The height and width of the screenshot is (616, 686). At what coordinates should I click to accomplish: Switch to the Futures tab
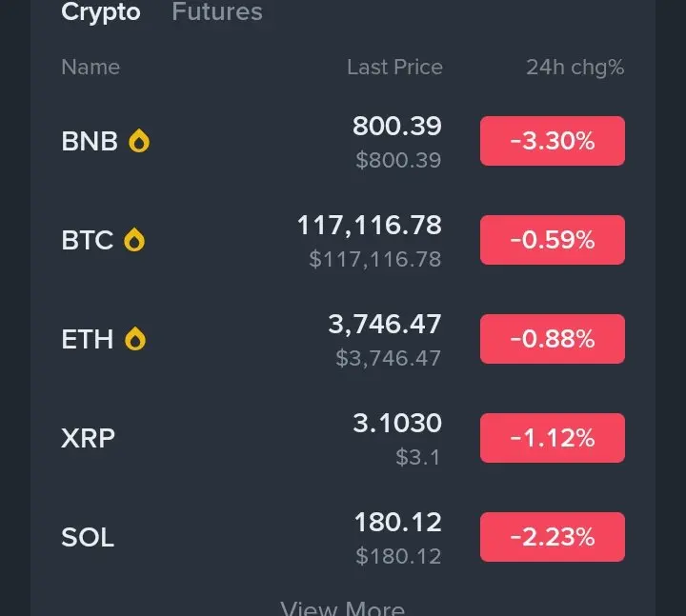pyautogui.click(x=217, y=11)
